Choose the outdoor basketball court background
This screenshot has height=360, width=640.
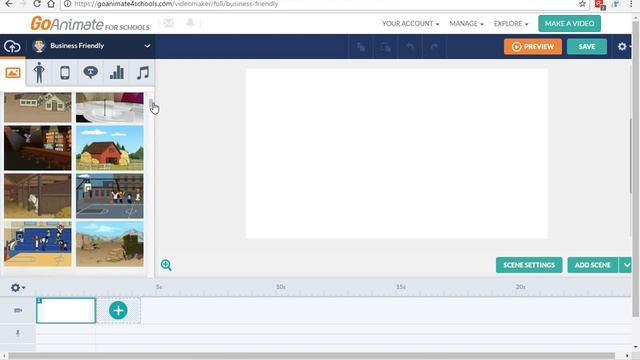point(110,196)
